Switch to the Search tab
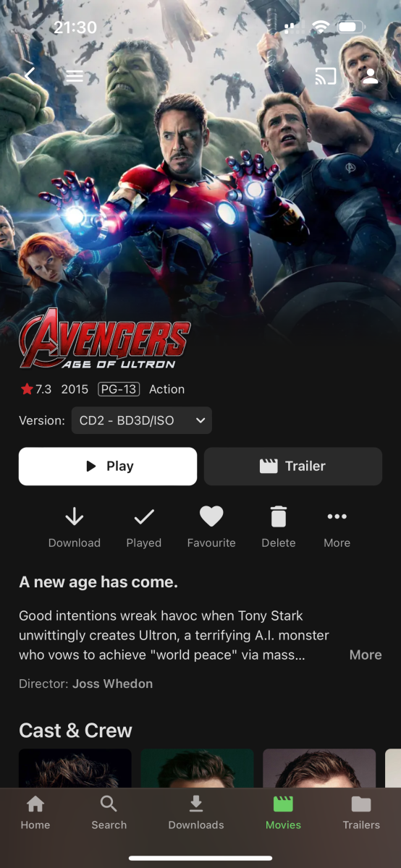401x868 pixels. 109,813
